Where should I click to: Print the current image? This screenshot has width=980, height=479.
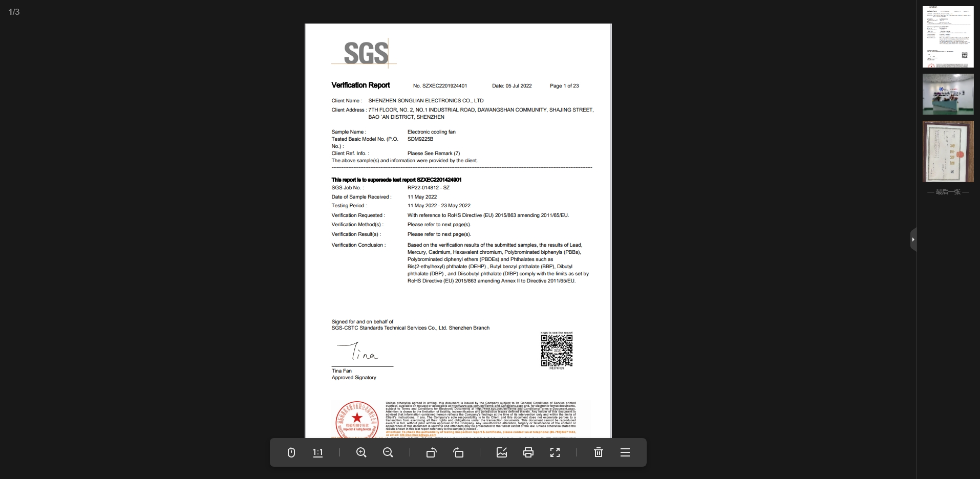click(528, 452)
